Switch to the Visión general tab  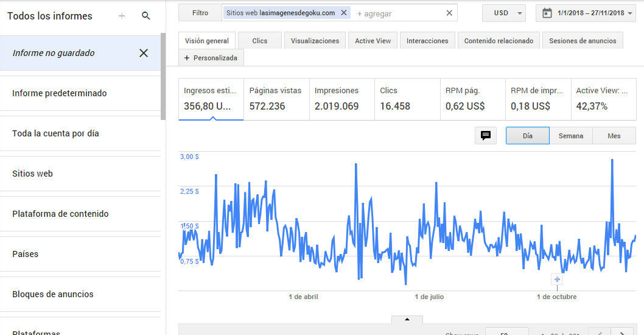[206, 41]
